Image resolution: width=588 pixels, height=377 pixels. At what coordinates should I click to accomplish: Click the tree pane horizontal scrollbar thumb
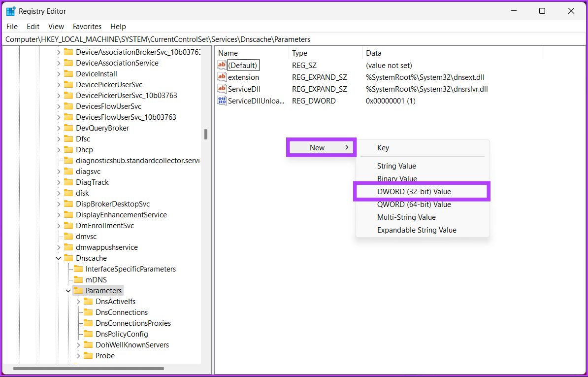click(89, 368)
